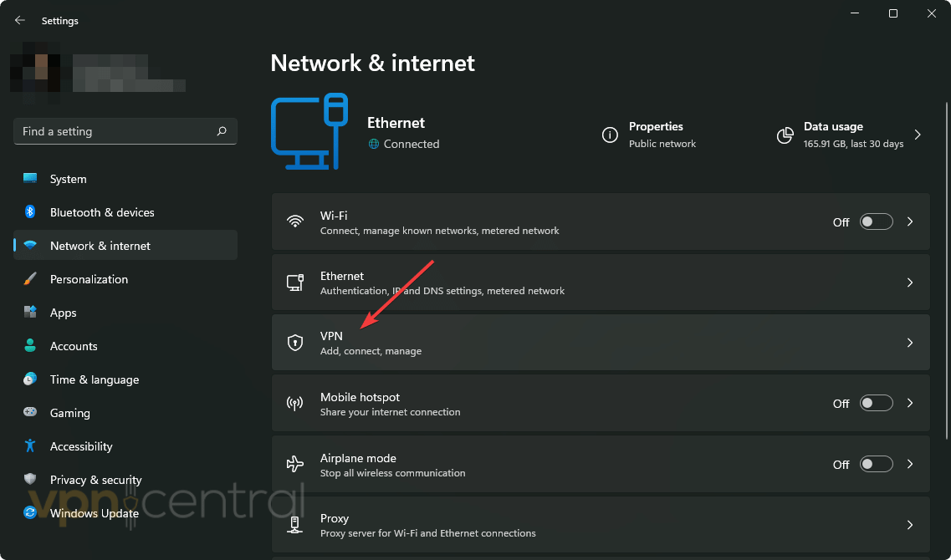951x560 pixels.
Task: Turn on Mobile hotspot
Action: tap(876, 402)
